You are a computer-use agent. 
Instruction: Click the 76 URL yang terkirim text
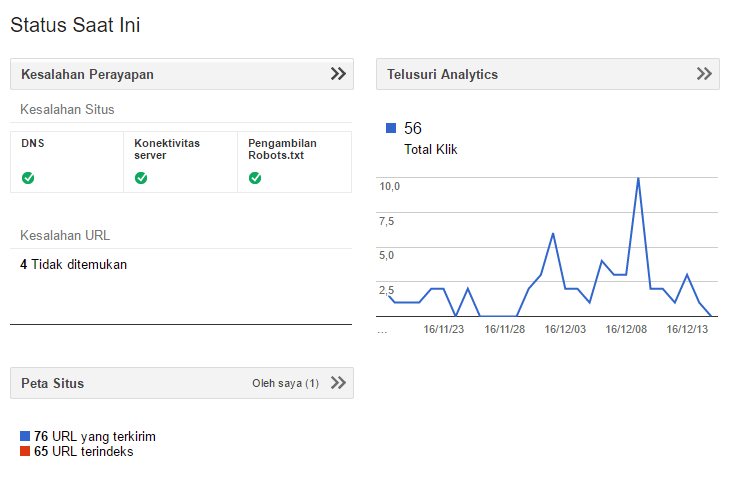click(95, 437)
